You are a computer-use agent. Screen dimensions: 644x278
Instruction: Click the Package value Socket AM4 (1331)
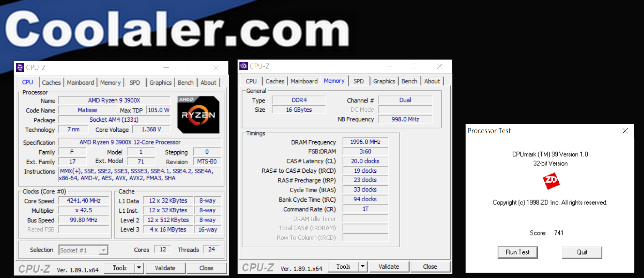(114, 120)
